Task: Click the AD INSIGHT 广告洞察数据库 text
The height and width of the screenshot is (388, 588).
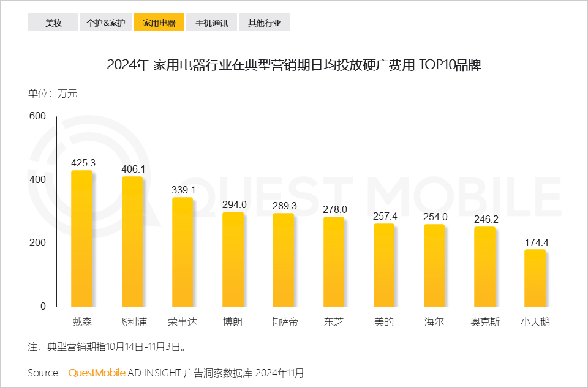Action: [191, 373]
